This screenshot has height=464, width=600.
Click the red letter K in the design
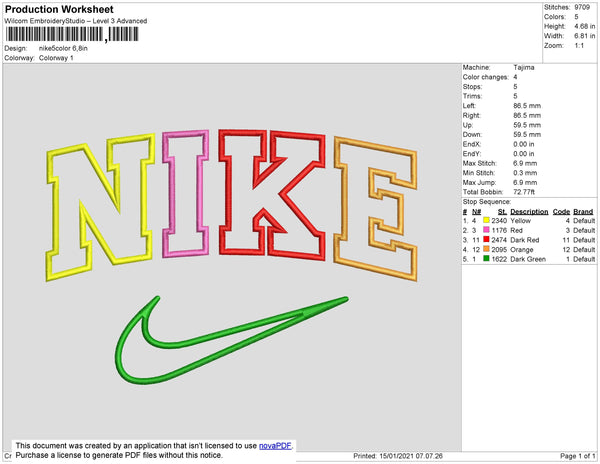[x=272, y=194]
